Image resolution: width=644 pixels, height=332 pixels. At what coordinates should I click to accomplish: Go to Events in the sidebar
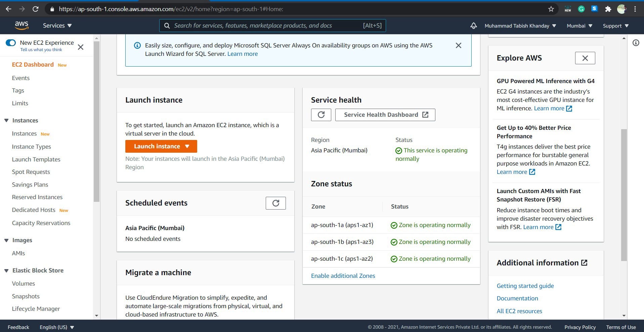[x=21, y=78]
